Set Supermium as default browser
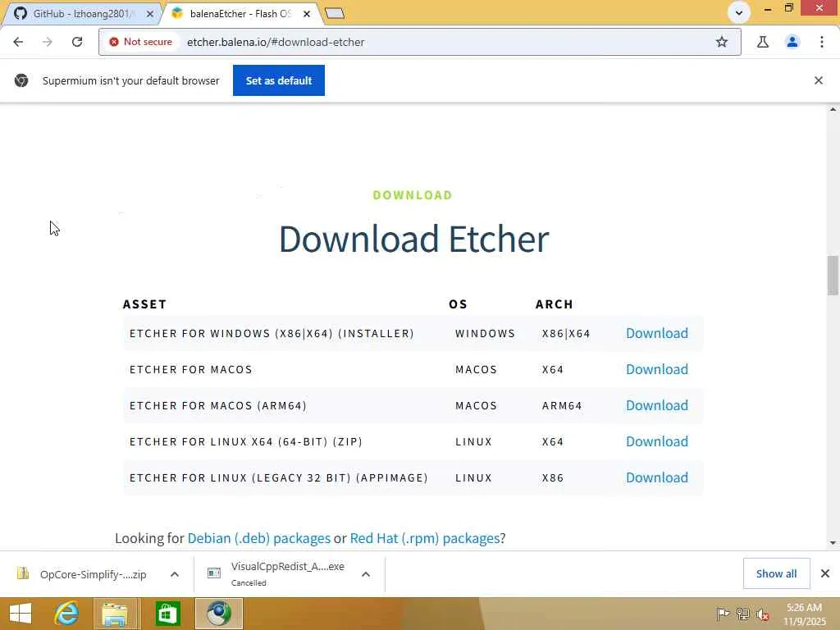Image resolution: width=840 pixels, height=630 pixels. [279, 80]
